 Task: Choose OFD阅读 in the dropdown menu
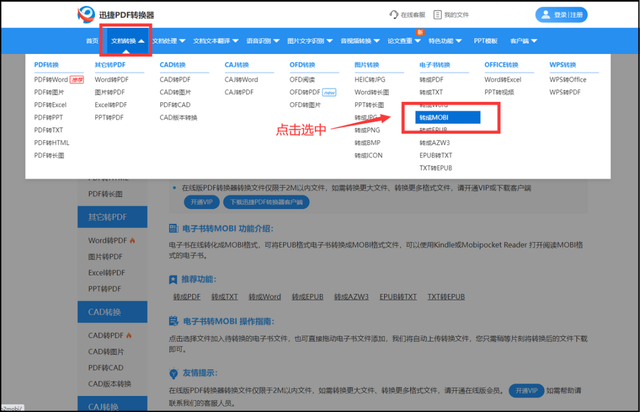pos(302,80)
